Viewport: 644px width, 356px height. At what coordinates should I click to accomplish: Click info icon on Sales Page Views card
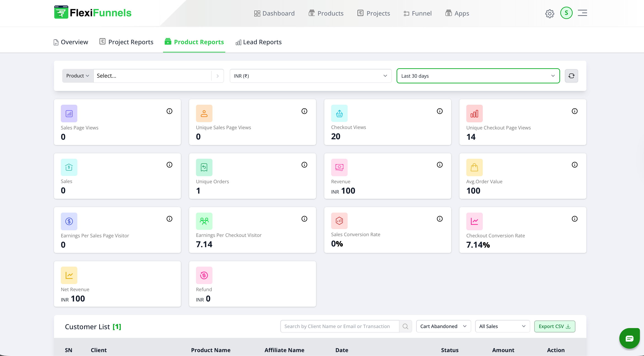point(169,111)
